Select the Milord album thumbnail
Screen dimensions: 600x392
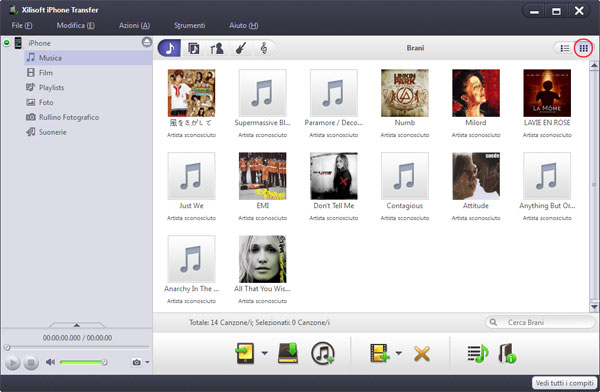click(476, 93)
